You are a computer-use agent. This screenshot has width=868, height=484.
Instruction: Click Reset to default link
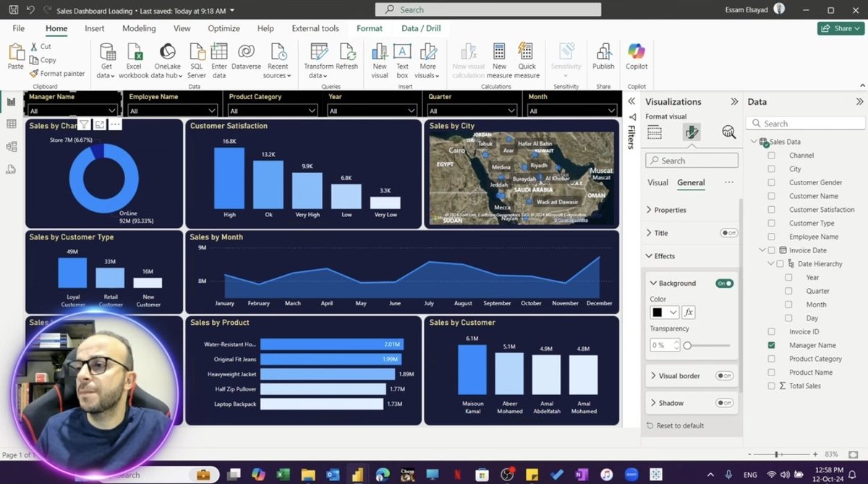click(x=676, y=425)
